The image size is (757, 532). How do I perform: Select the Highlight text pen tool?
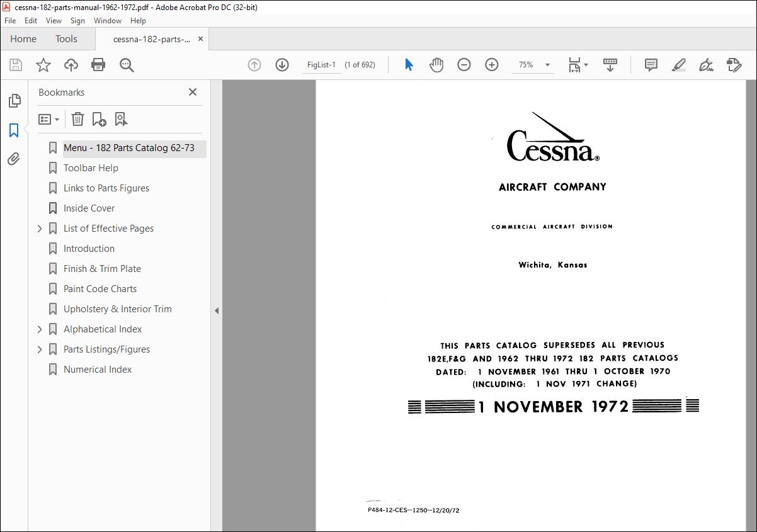678,65
